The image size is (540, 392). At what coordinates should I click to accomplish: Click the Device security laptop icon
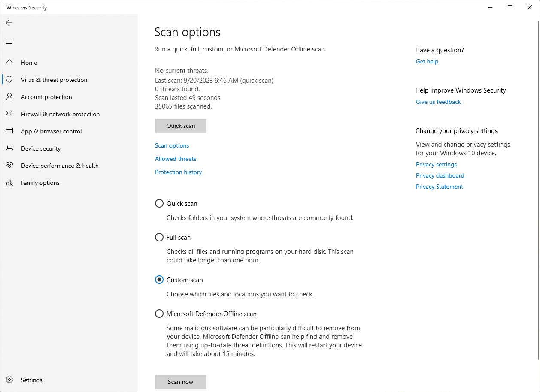coord(9,148)
